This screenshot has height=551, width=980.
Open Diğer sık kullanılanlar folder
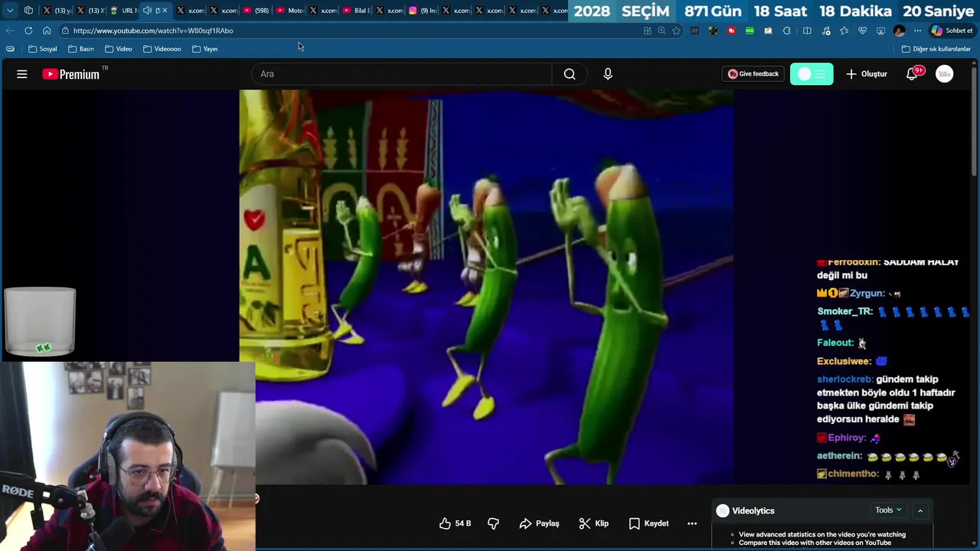[936, 49]
